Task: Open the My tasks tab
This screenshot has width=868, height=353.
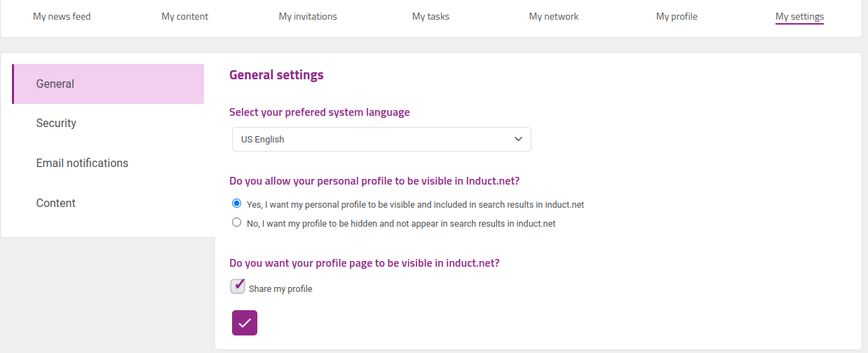Action: (x=430, y=16)
